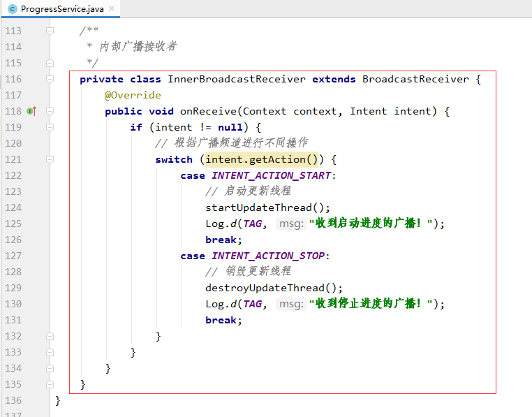Click the BroadcastReceiver superclass name
532x417 pixels.
(415, 79)
